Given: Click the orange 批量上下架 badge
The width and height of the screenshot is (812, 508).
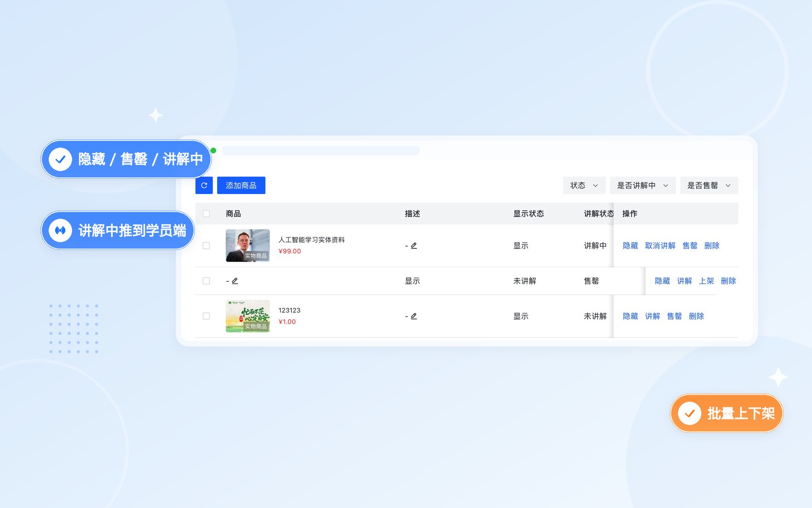Looking at the screenshot, I should pos(727,413).
